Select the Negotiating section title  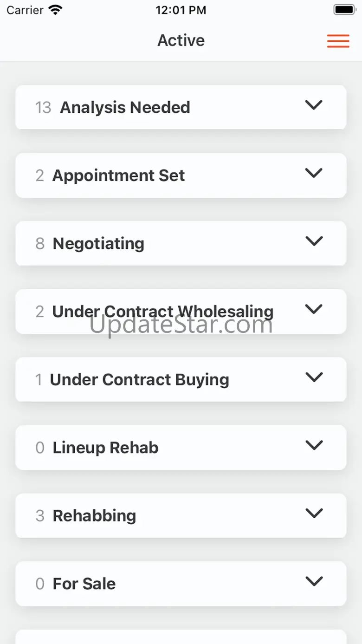98,243
